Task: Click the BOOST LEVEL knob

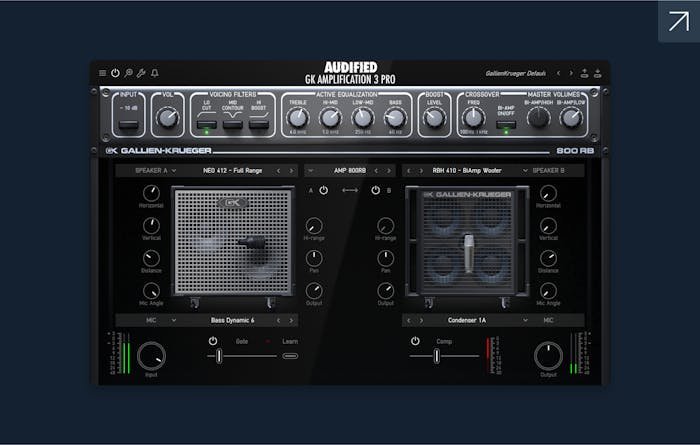Action: coord(434,118)
